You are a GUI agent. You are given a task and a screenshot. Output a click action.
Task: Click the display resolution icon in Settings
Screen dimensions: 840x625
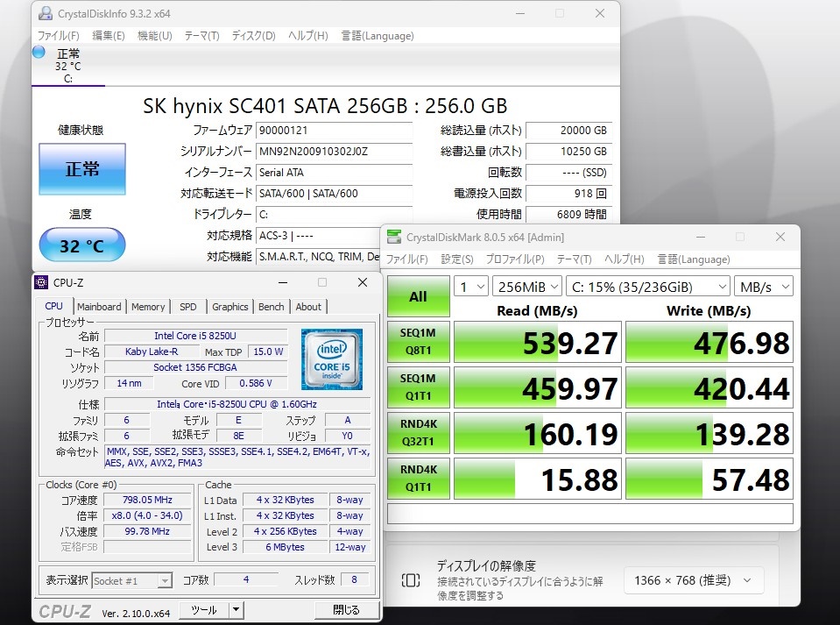pos(411,580)
